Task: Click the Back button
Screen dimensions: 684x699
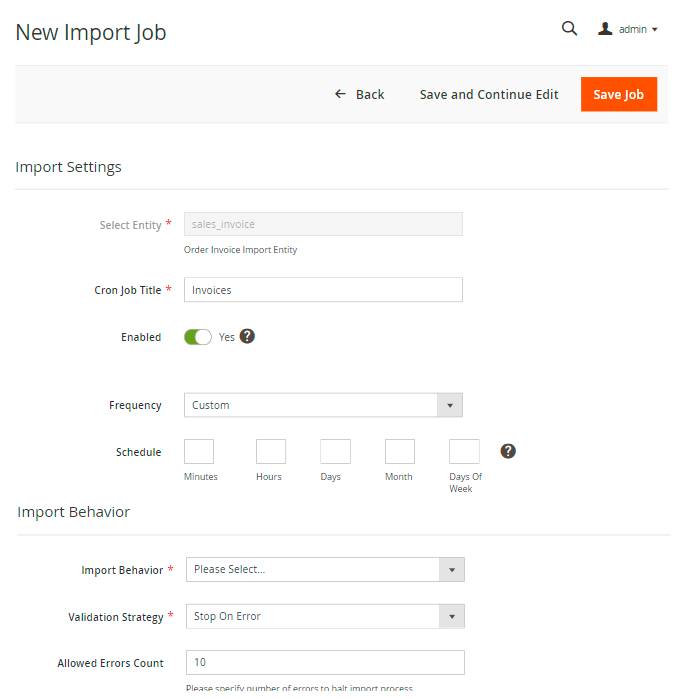Action: click(360, 94)
